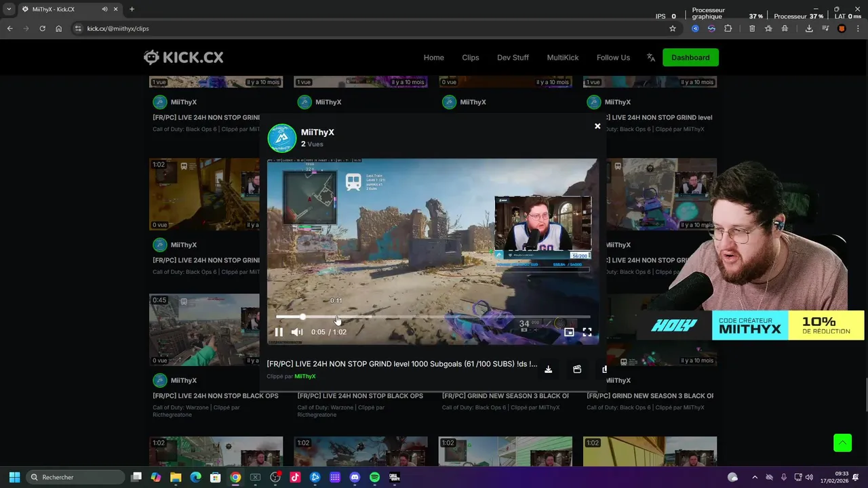Open the 0:45 clip thumbnail

pos(204,330)
